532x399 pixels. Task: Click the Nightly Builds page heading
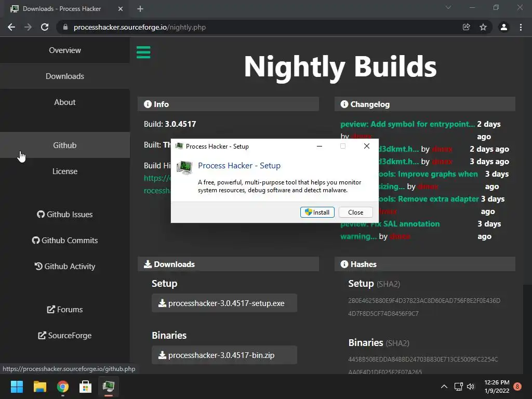[340, 67]
